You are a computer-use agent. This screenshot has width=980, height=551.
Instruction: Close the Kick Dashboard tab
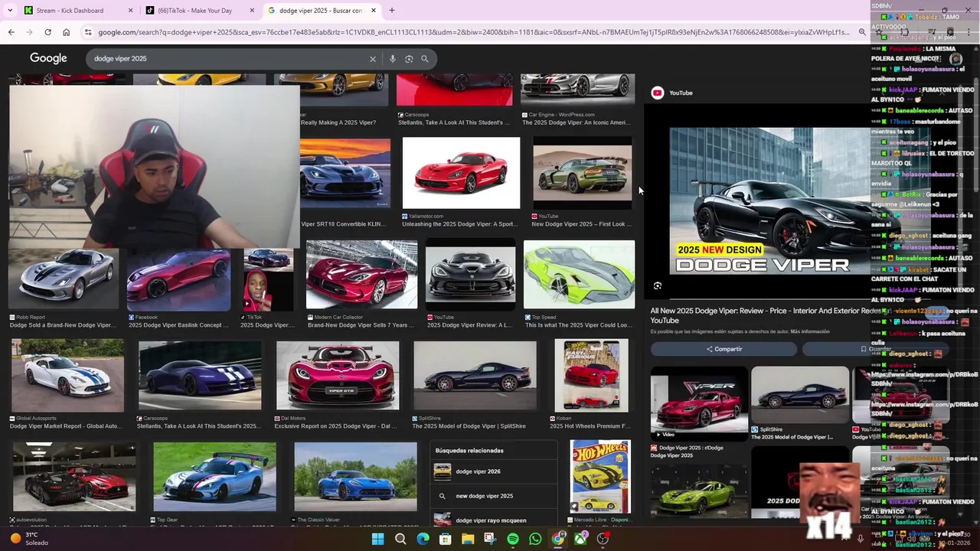point(130,11)
